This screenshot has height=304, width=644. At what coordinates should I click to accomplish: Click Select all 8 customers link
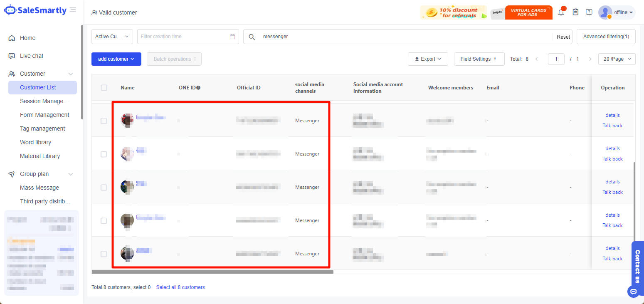pos(180,287)
